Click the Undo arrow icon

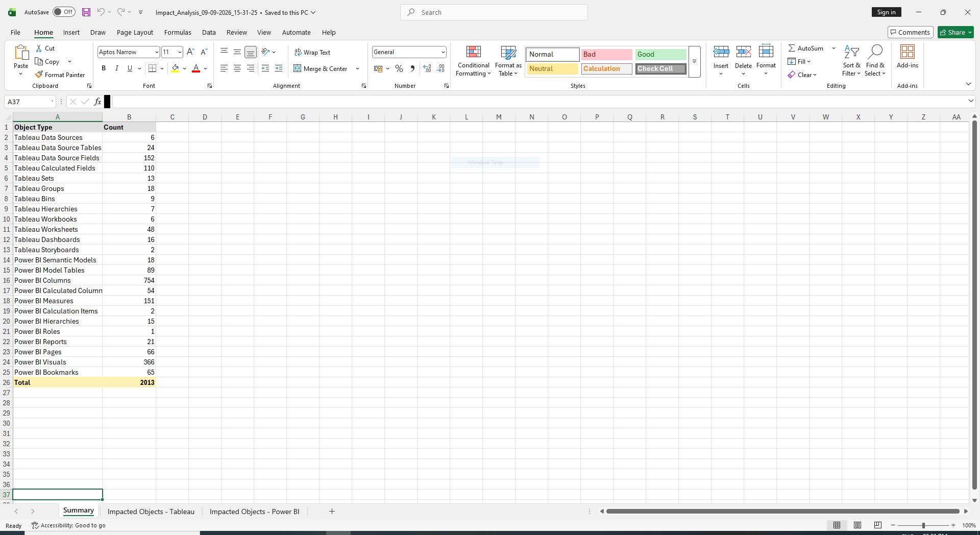[x=101, y=12]
